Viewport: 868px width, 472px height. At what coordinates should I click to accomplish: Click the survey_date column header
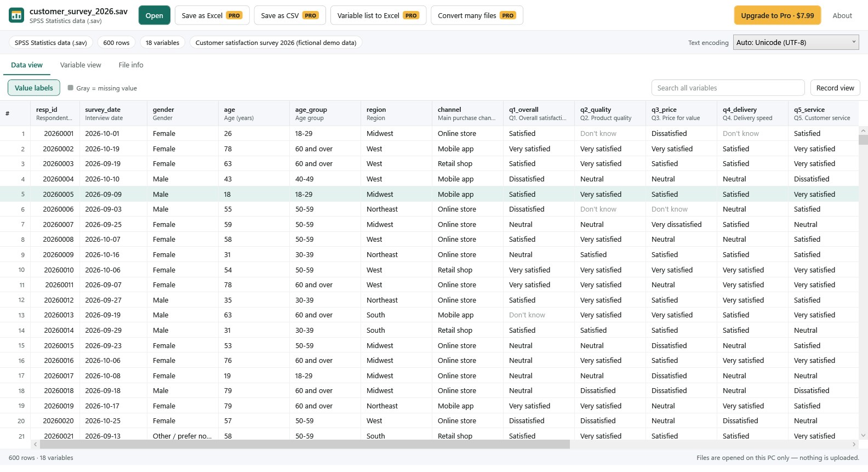click(113, 113)
